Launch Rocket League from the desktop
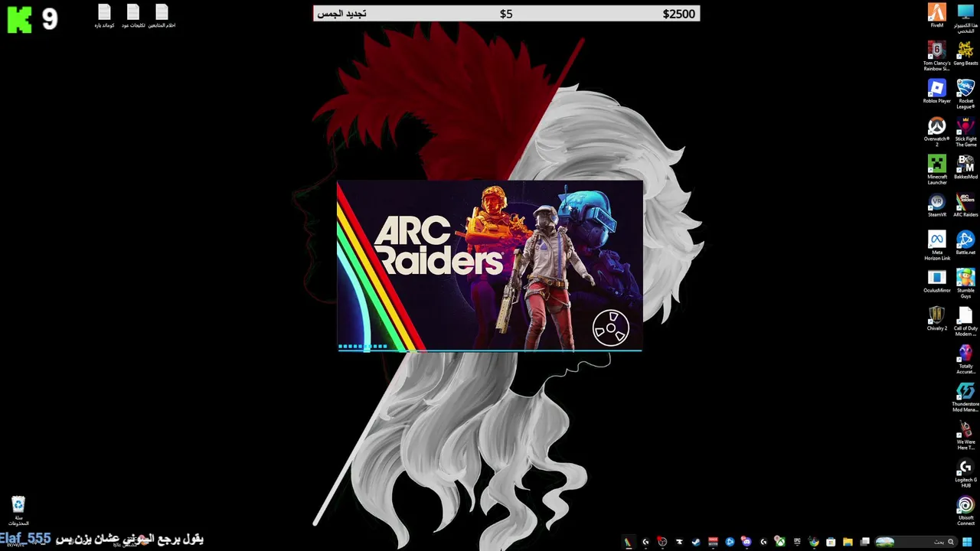980x551 pixels. pos(966,93)
